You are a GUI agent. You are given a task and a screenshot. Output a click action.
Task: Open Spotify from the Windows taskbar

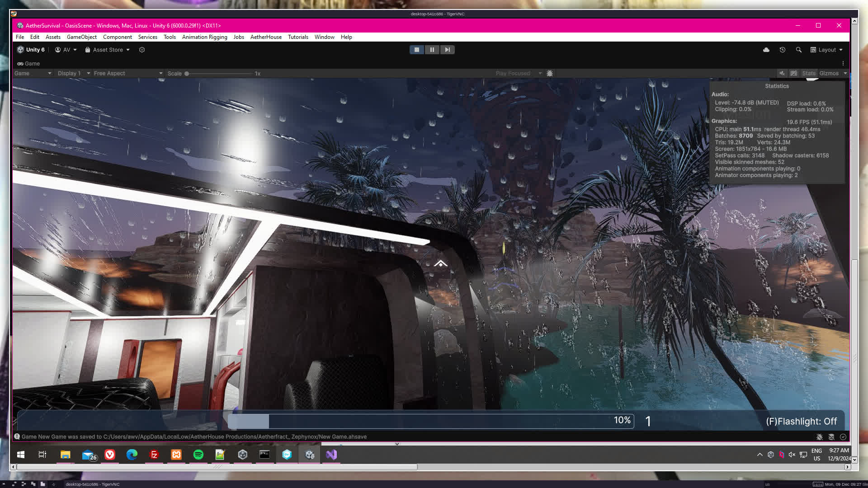coord(198,455)
